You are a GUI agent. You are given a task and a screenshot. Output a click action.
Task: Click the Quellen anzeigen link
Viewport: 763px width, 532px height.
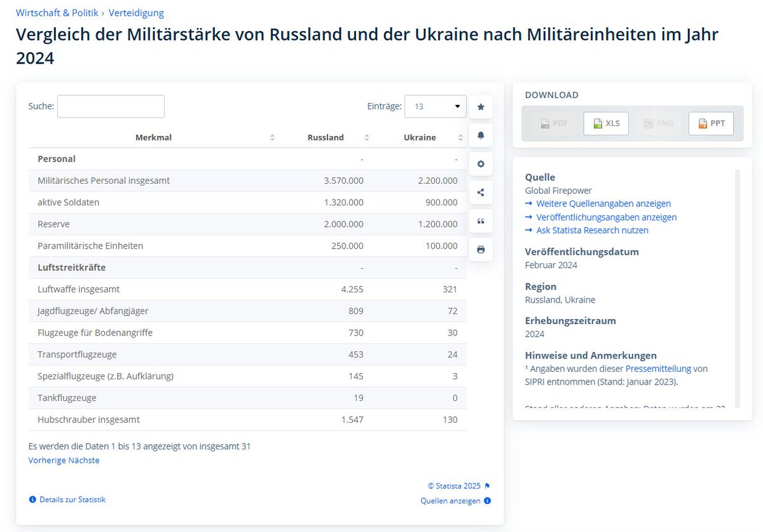point(450,501)
